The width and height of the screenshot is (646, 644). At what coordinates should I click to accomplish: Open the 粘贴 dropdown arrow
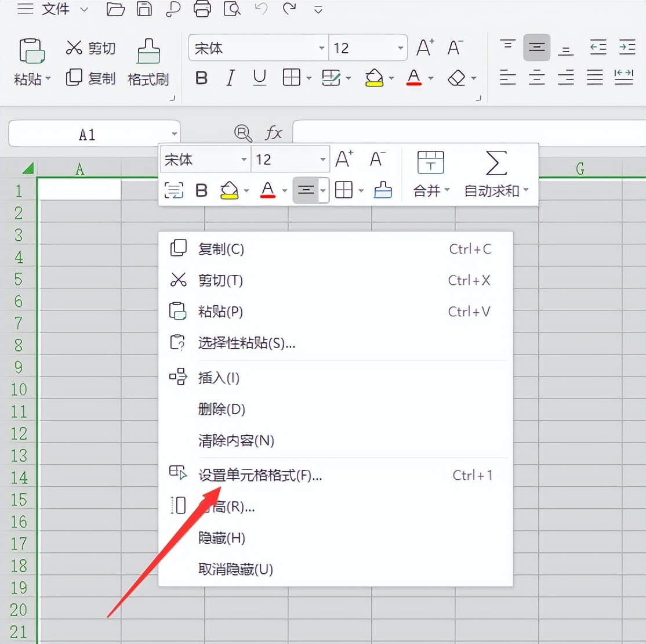point(48,78)
